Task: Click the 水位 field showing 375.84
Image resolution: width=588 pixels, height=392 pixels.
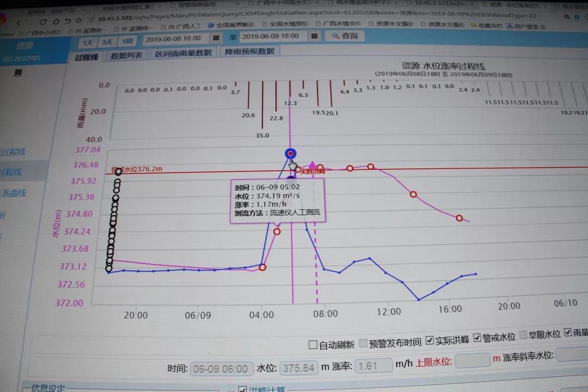Action: (298, 367)
